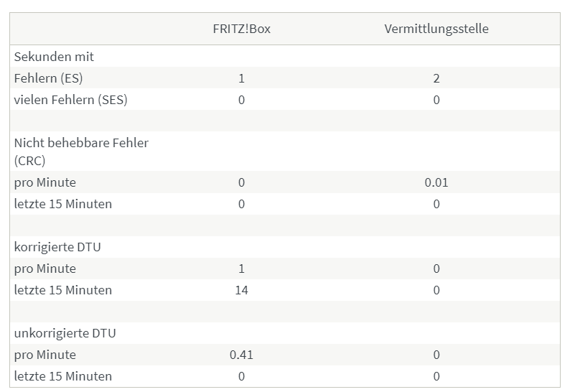Click Vermittlungsstelle ES value 2
575x392 pixels.
click(436, 78)
